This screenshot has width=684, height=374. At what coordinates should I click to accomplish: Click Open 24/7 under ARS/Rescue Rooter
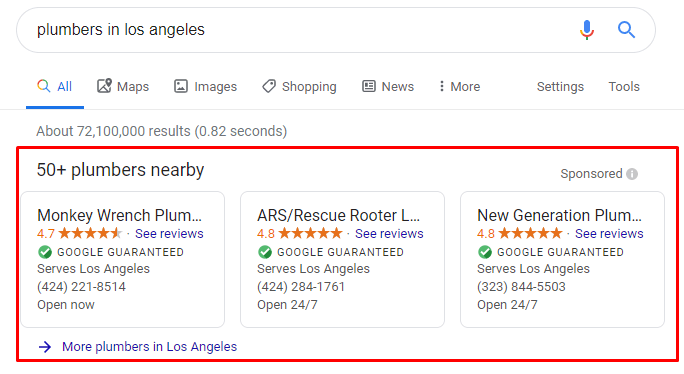287,305
